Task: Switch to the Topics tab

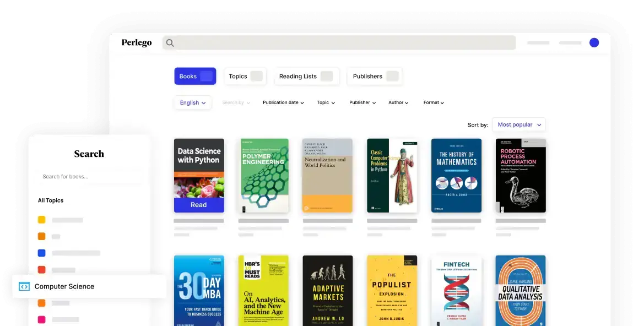Action: 245,77
